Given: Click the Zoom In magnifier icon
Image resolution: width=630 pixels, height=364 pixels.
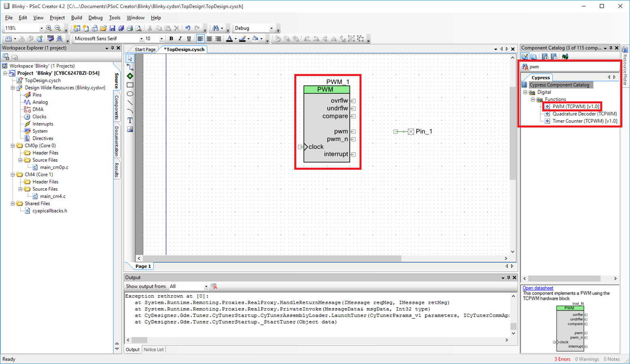Looking at the screenshot, I should 49,28.
